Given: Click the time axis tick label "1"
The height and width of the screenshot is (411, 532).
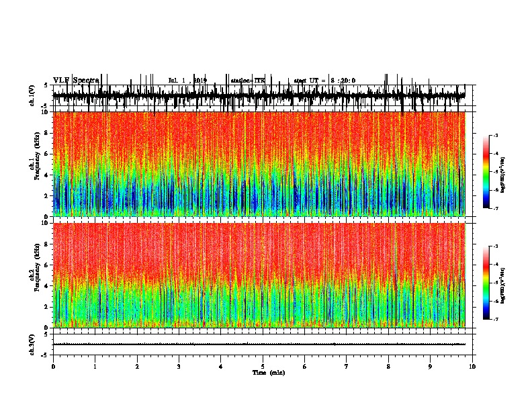Looking at the screenshot, I should [x=95, y=367].
